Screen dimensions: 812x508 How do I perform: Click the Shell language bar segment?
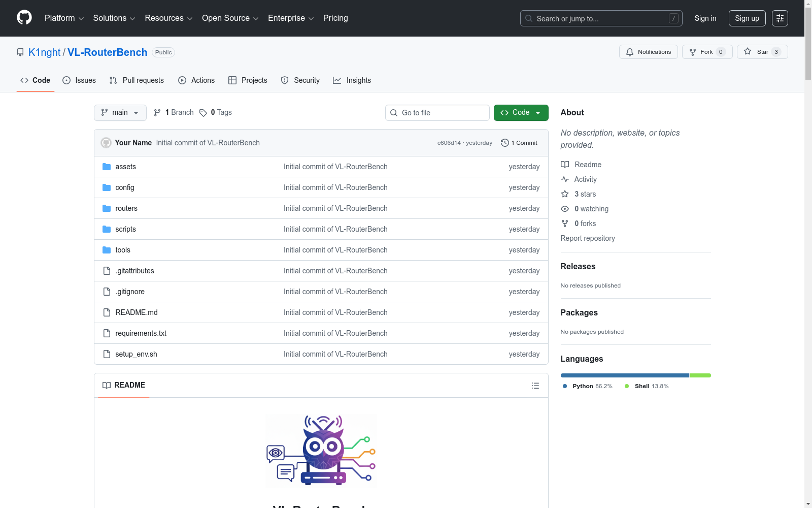[x=700, y=375]
